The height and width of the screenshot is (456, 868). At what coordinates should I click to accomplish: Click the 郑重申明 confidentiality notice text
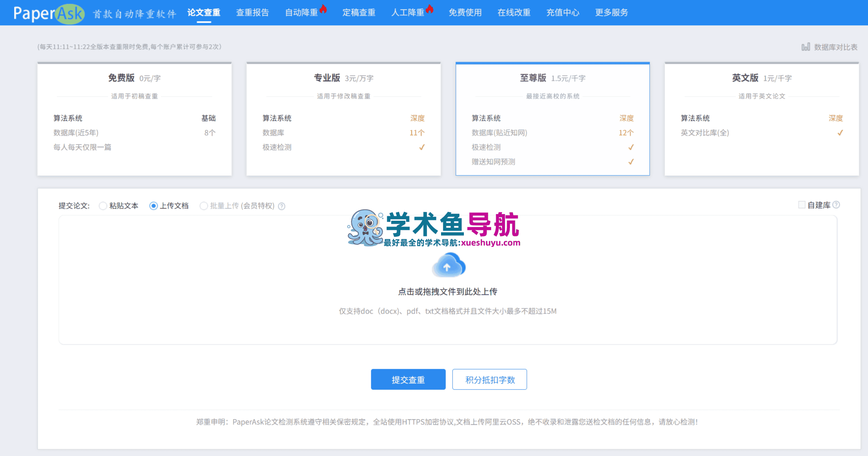coord(448,422)
